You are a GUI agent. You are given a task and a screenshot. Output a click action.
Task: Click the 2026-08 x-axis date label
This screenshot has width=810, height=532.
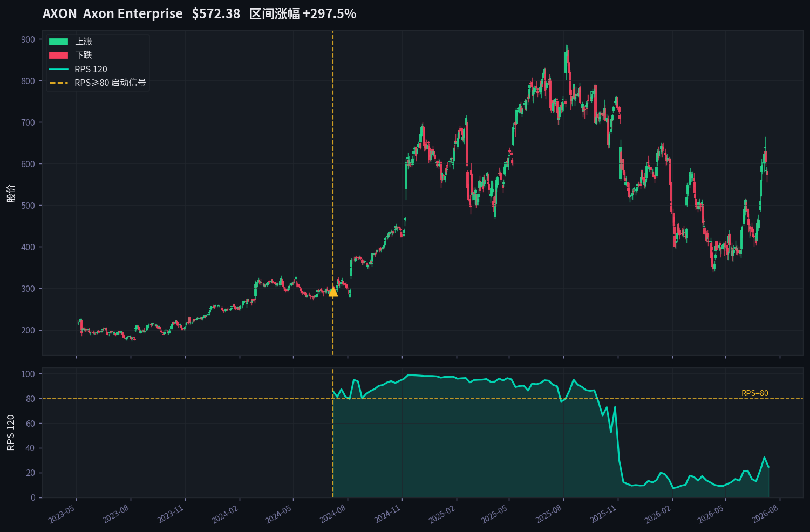click(765, 514)
